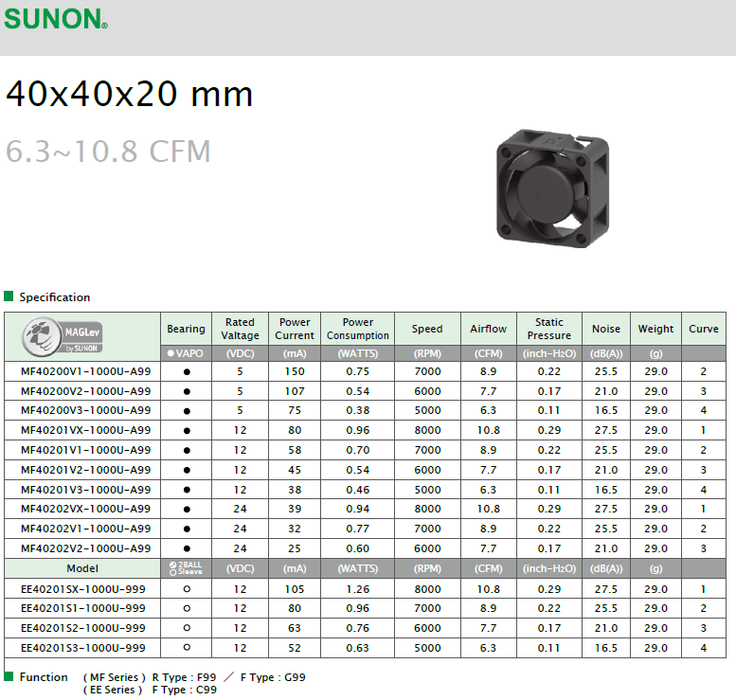Click bearing circle for EE40201S3-1000U-999
This screenshot has height=700, width=736.
(187, 647)
